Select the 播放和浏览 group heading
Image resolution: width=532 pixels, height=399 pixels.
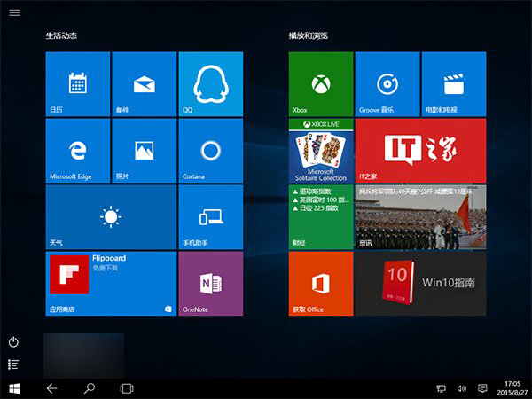[x=309, y=35]
